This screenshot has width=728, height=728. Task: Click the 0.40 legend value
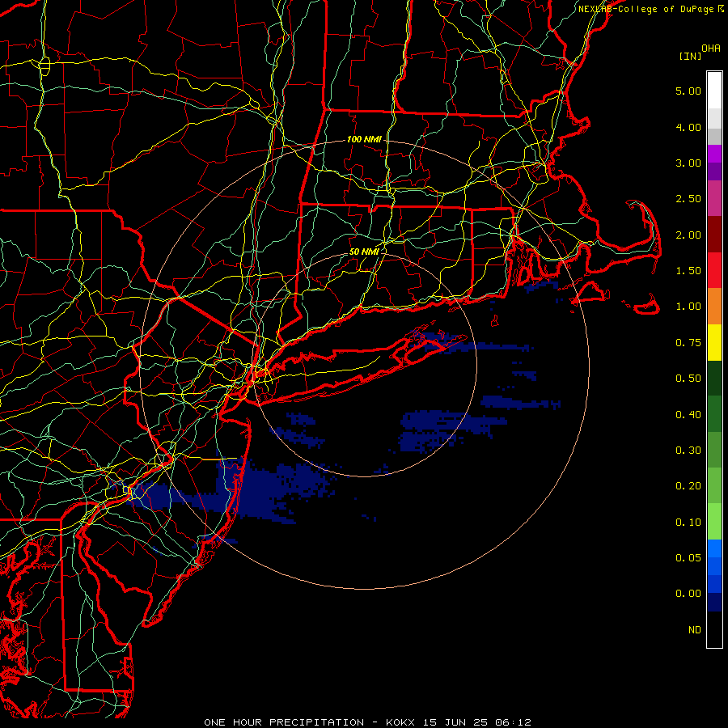coord(688,415)
